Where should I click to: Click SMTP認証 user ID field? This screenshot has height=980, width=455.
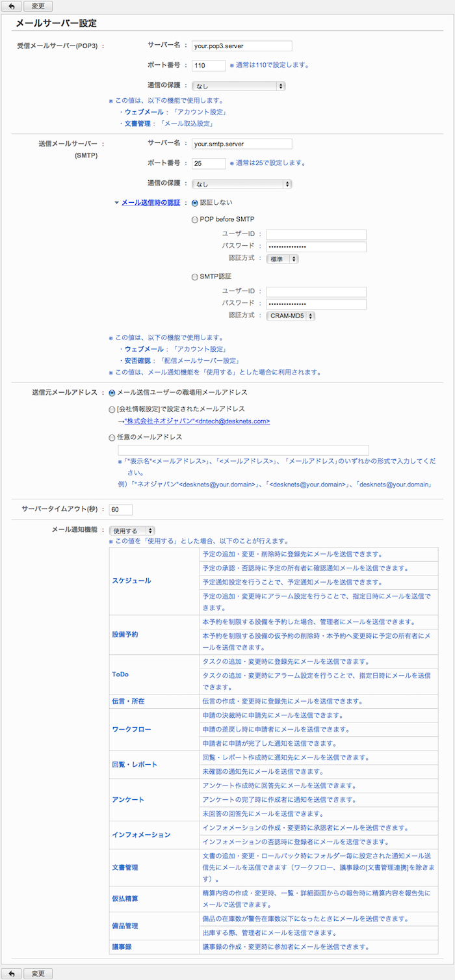click(x=317, y=291)
